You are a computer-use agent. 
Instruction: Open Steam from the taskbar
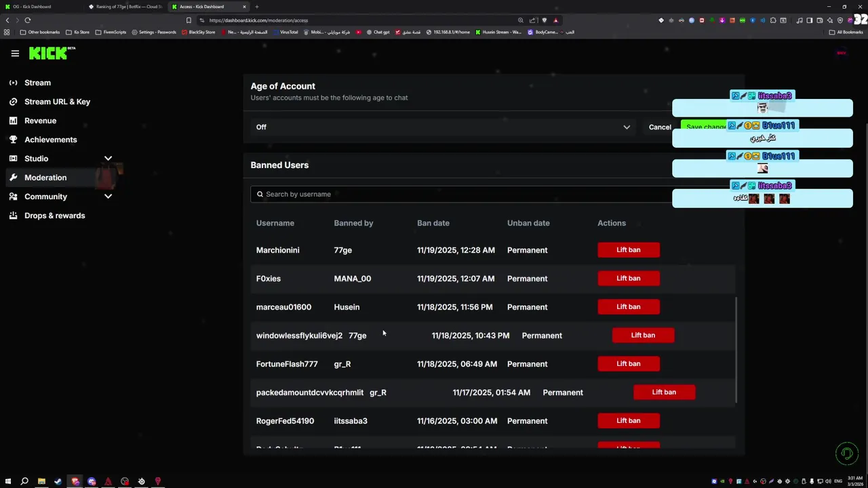[58, 481]
